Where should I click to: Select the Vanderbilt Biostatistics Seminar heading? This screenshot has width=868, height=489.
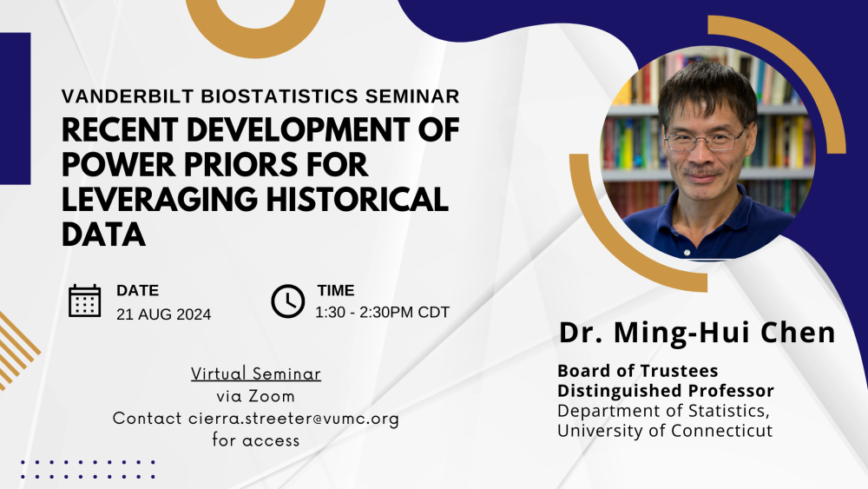(260, 96)
